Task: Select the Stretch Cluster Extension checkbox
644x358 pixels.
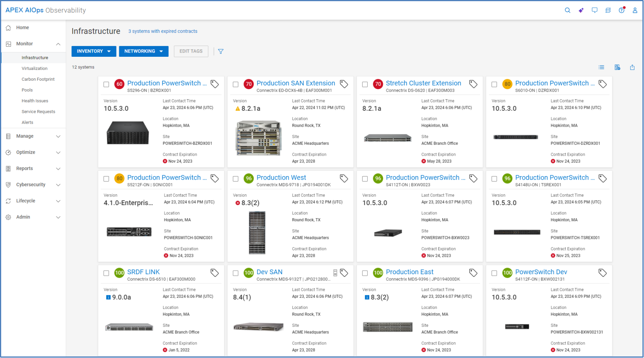Action: (365, 84)
